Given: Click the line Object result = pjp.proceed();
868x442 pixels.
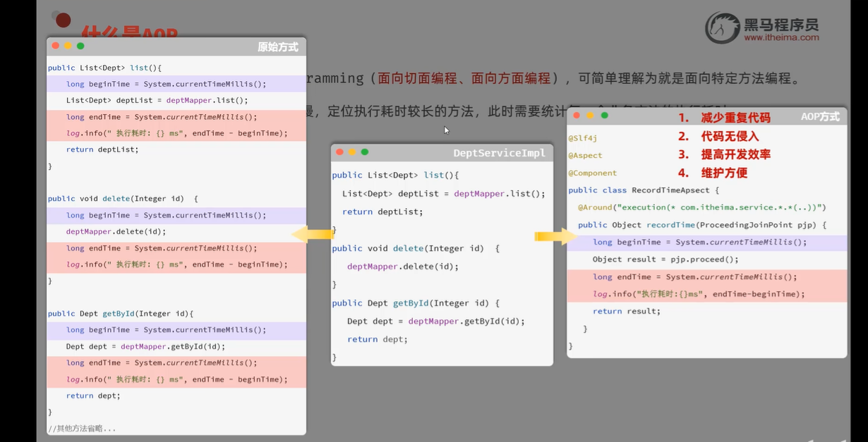Looking at the screenshot, I should 665,259.
